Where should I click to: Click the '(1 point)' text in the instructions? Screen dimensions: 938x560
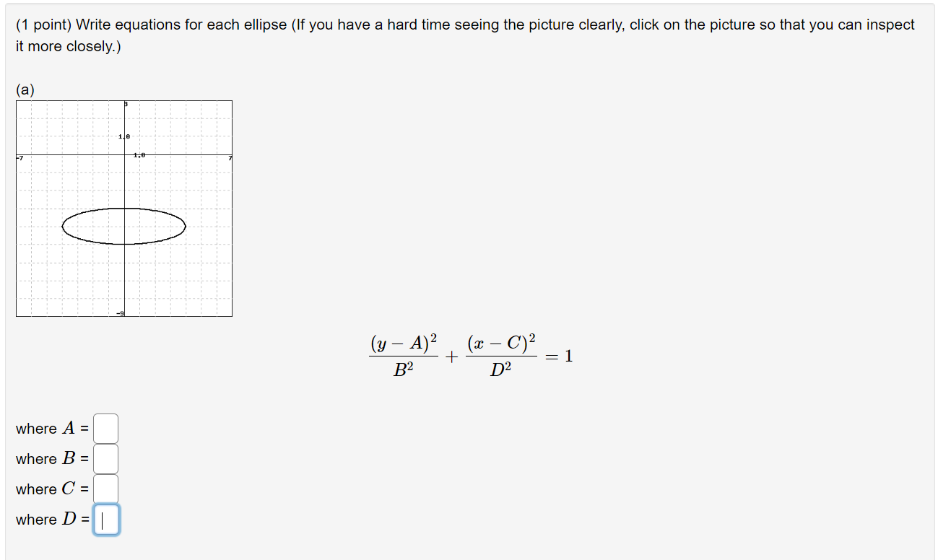40,24
